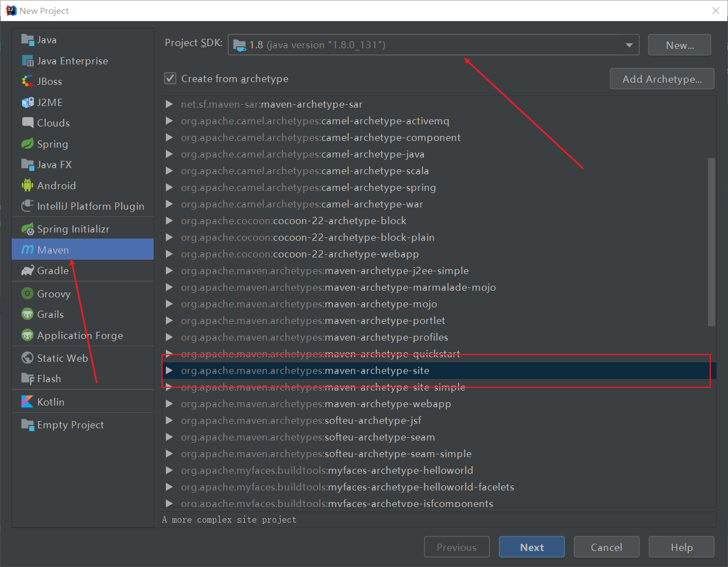Screen dimensions: 728x567
Task: Select maven-archetype-profiles archetype row
Action: click(x=439, y=337)
